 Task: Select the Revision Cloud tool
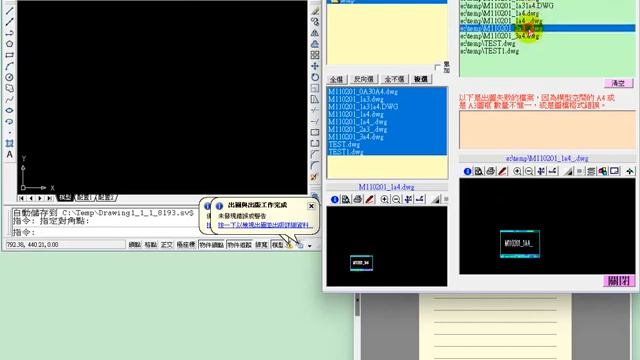coord(9,88)
